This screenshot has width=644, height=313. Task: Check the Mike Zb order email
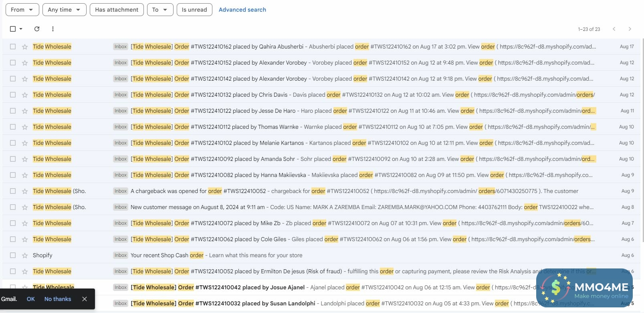coord(13,223)
